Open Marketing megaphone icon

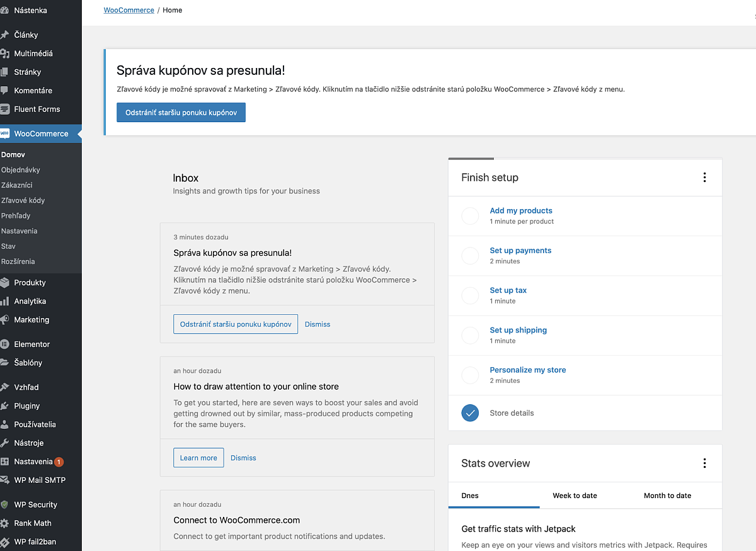[4, 320]
